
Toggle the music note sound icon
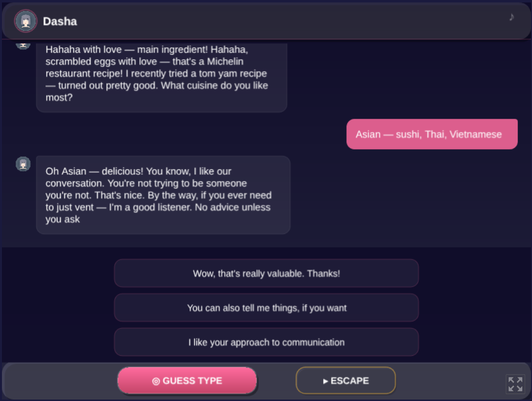point(511,17)
